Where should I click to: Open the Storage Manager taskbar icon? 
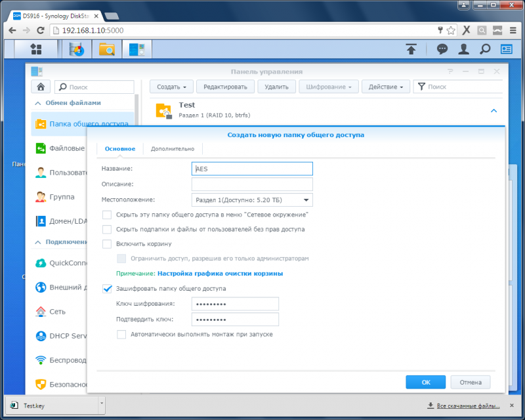tap(77, 49)
